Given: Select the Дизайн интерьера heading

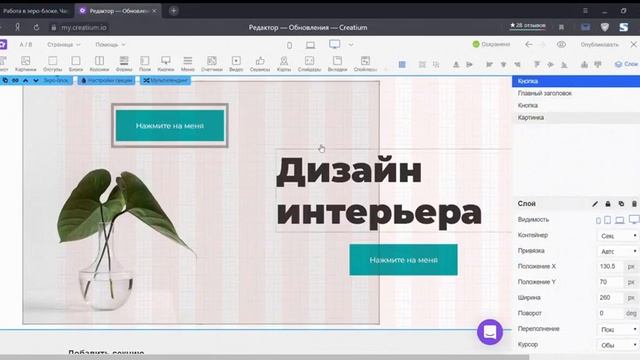Looking at the screenshot, I should click(x=379, y=191).
